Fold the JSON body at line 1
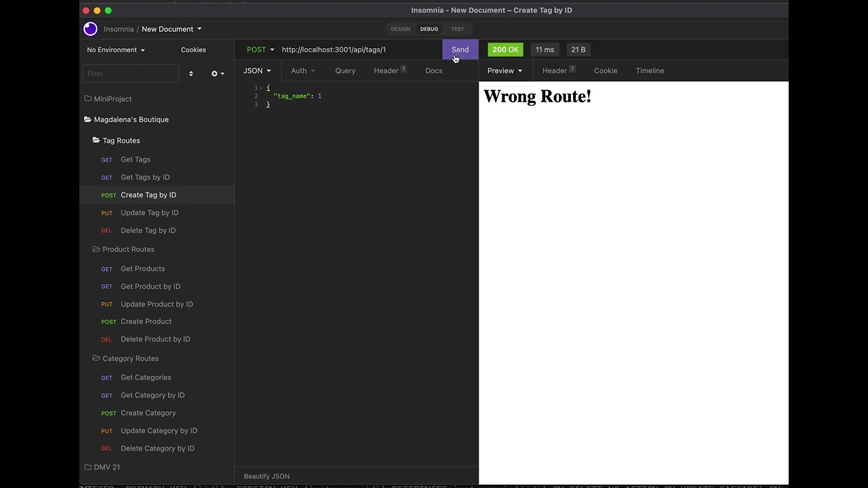868x488 pixels. pyautogui.click(x=262, y=88)
